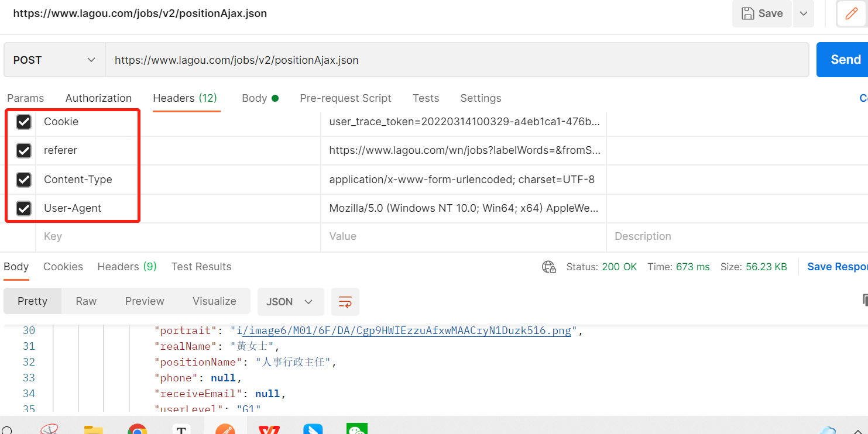Open the Settings tab
Viewport: 868px width, 434px height.
pos(481,98)
